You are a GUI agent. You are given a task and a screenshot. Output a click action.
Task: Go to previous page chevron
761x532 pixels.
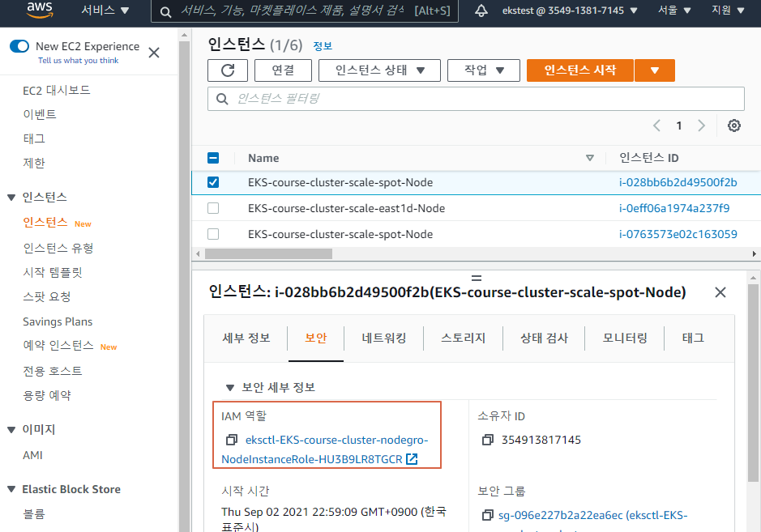656,126
